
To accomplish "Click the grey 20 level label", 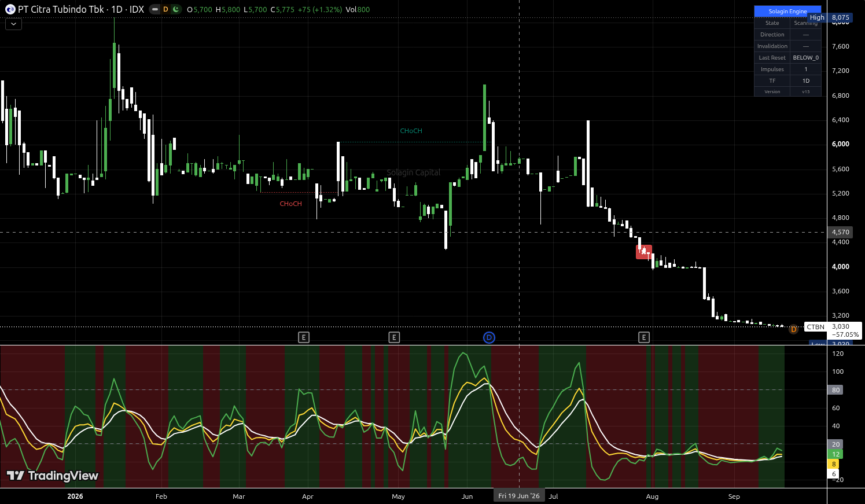I will pos(835,444).
